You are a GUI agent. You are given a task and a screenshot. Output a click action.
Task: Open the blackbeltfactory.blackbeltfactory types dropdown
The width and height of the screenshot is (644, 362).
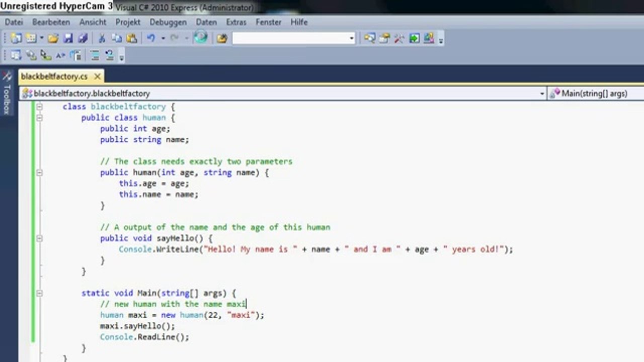(x=542, y=94)
